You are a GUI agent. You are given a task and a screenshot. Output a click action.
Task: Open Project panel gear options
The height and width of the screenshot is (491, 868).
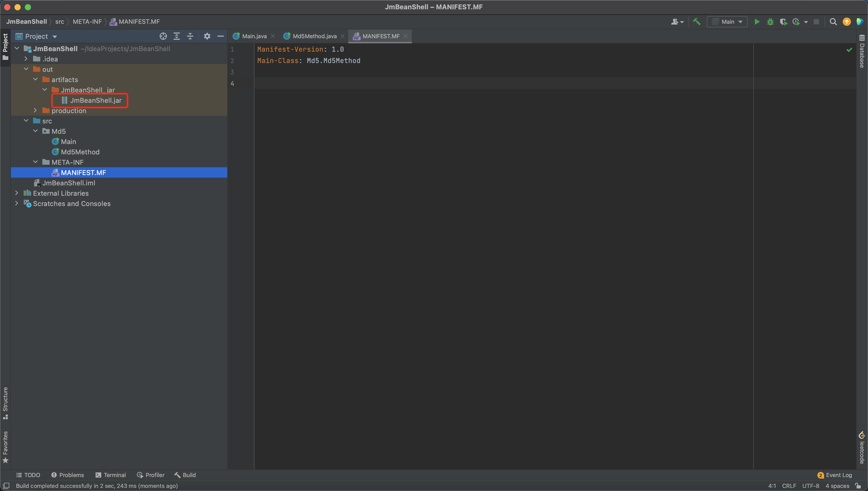pos(207,36)
